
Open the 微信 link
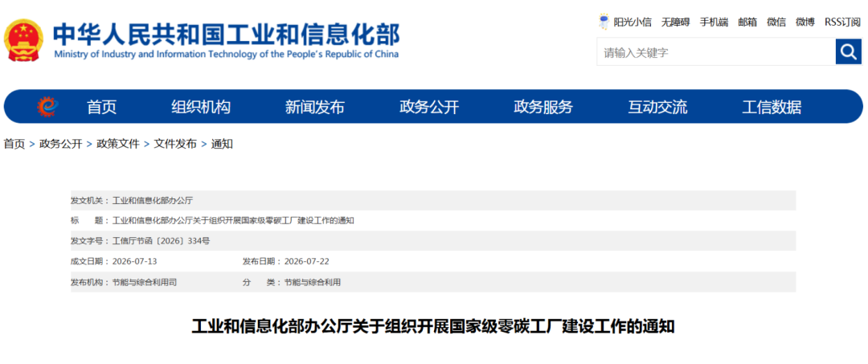click(x=776, y=22)
